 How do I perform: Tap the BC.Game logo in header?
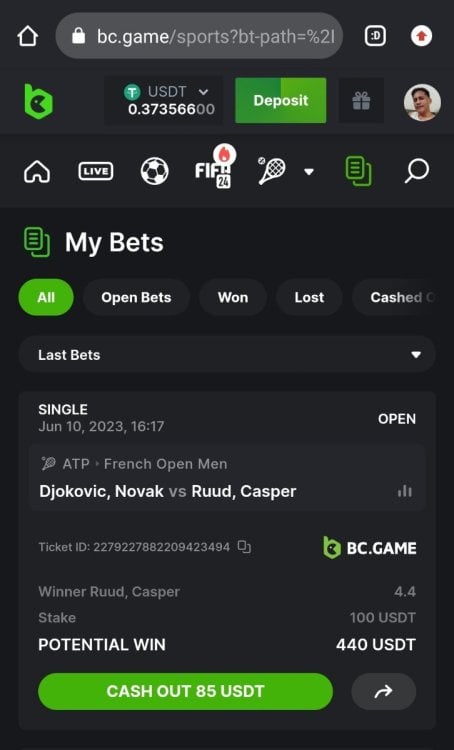point(39,101)
